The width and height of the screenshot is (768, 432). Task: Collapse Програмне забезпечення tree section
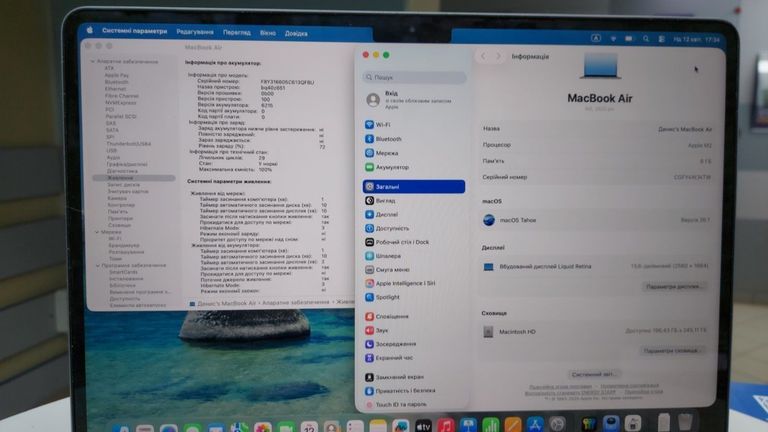click(98, 265)
